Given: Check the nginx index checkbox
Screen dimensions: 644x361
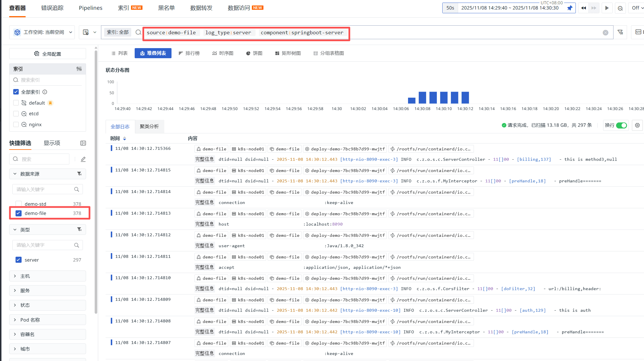Looking at the screenshot, I should pos(16,124).
